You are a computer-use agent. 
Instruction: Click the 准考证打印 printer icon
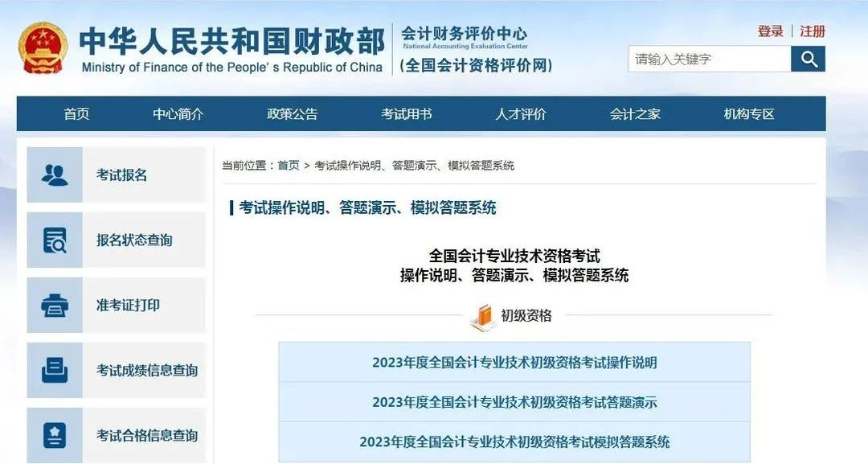pyautogui.click(x=55, y=305)
